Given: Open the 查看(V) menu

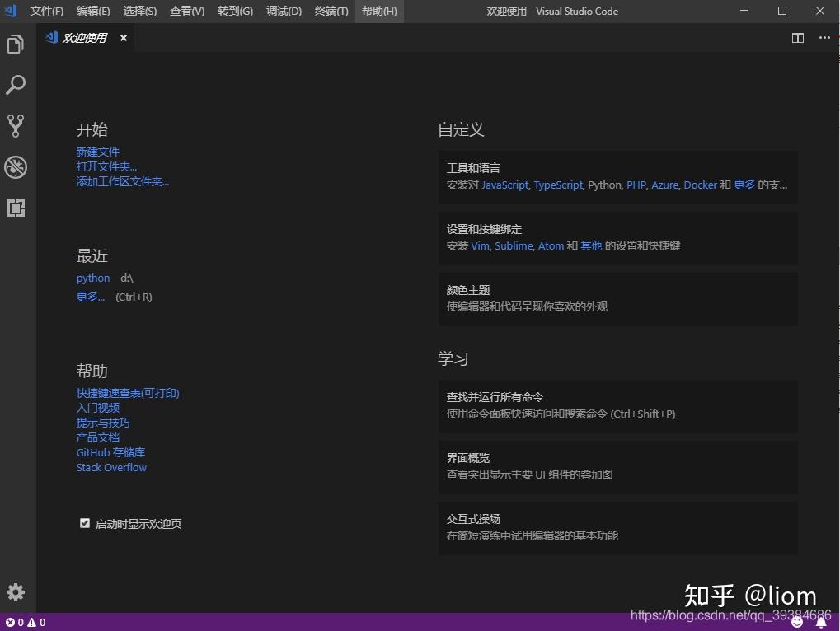Looking at the screenshot, I should (187, 12).
